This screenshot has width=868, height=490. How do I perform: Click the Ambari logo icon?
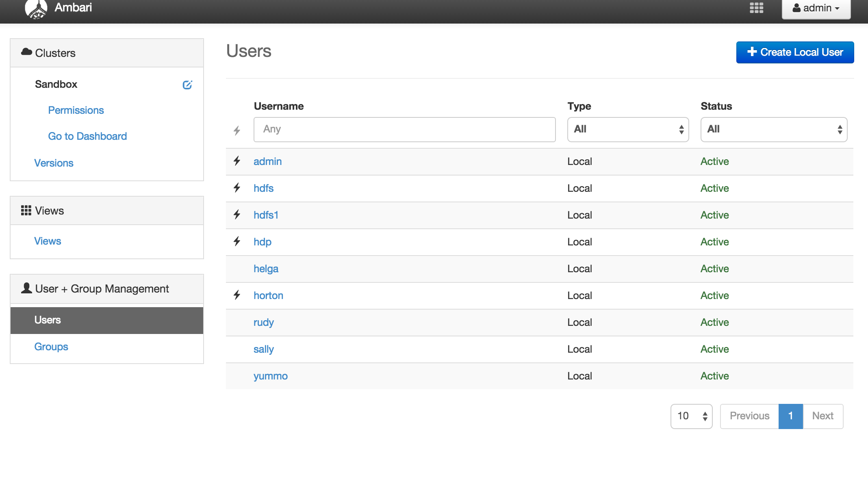tap(36, 9)
